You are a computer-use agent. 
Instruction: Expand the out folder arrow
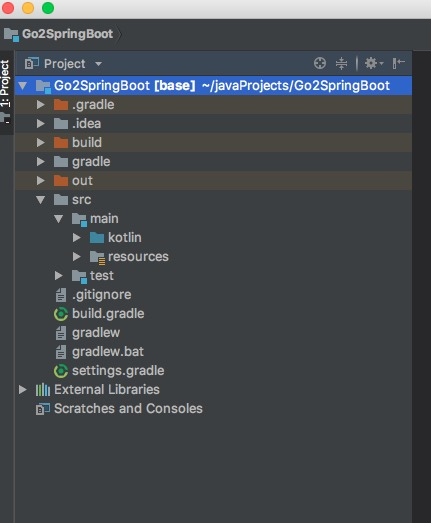40,181
